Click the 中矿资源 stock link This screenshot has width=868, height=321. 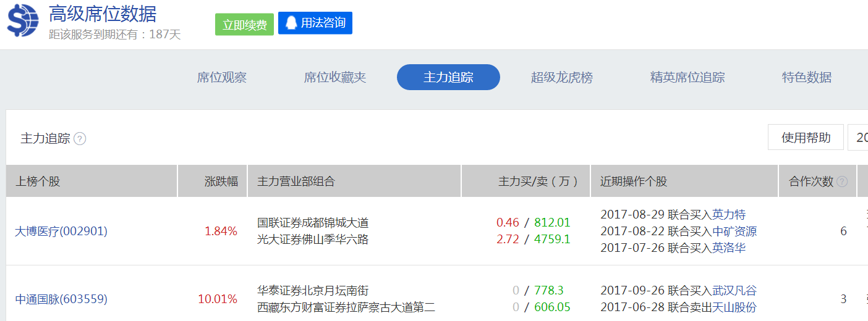point(734,231)
